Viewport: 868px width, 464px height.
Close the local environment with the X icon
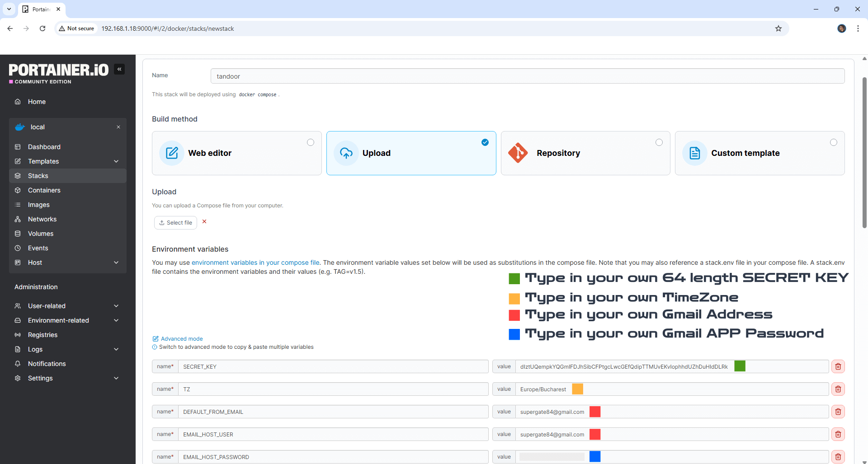118,127
